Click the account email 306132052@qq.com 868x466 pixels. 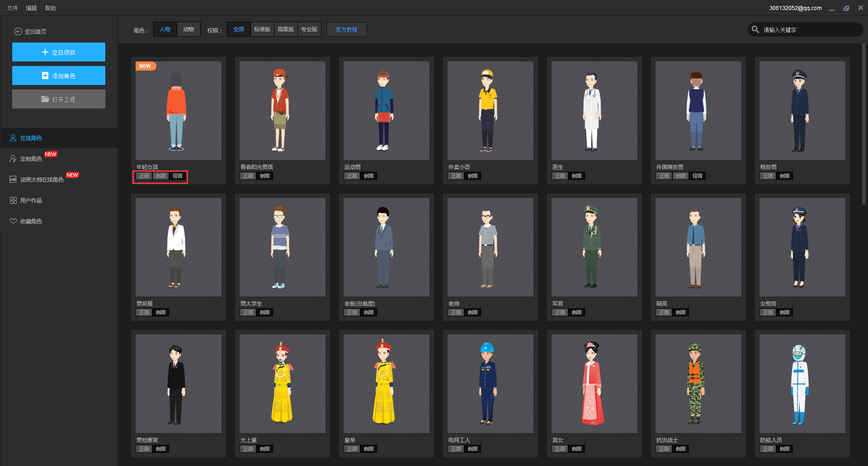coord(795,8)
